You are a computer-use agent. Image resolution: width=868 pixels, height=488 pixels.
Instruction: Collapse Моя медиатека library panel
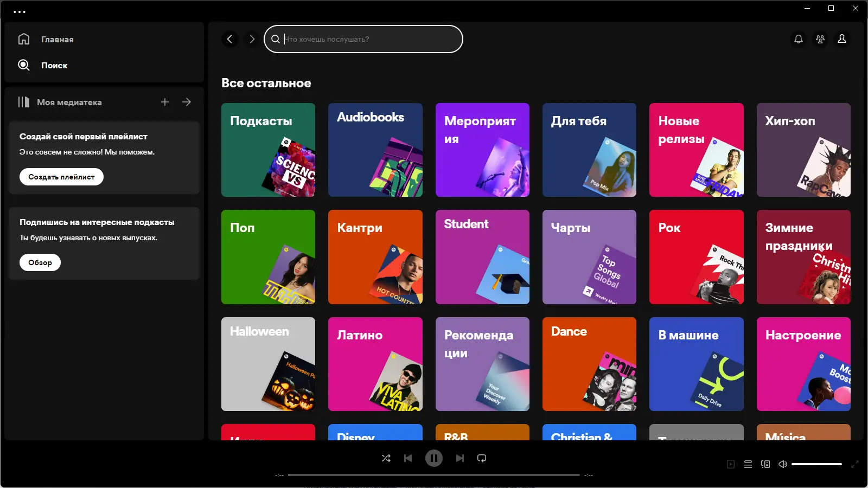[60, 102]
